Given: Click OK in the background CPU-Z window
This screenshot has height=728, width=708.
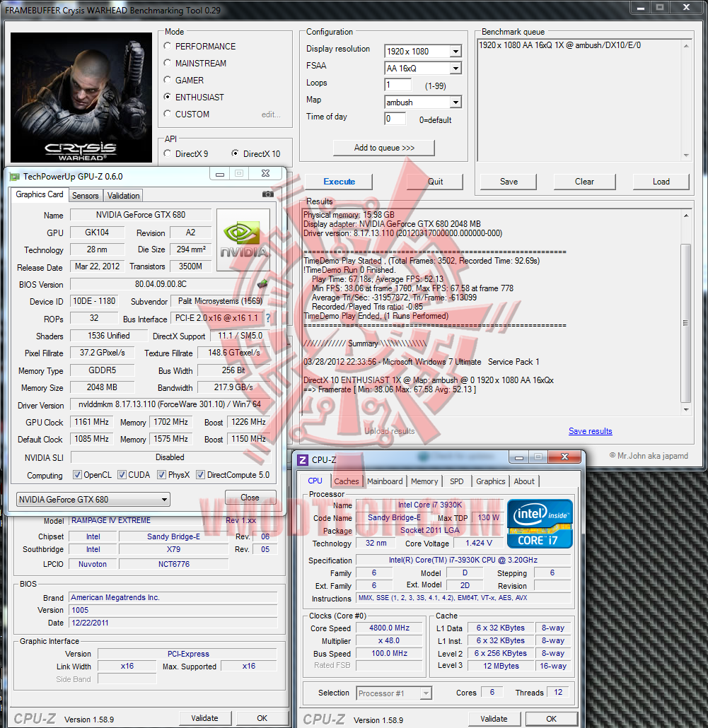Looking at the screenshot, I should 262,718.
